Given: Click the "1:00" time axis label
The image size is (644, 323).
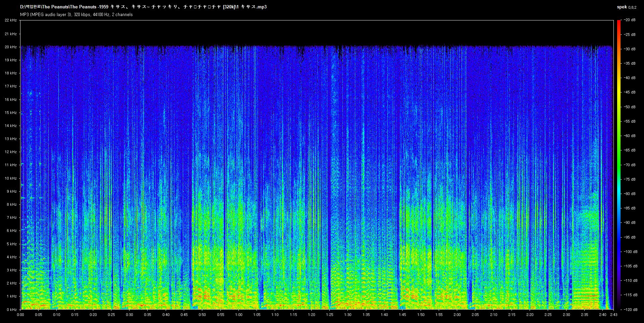Looking at the screenshot, I should pos(238,315).
